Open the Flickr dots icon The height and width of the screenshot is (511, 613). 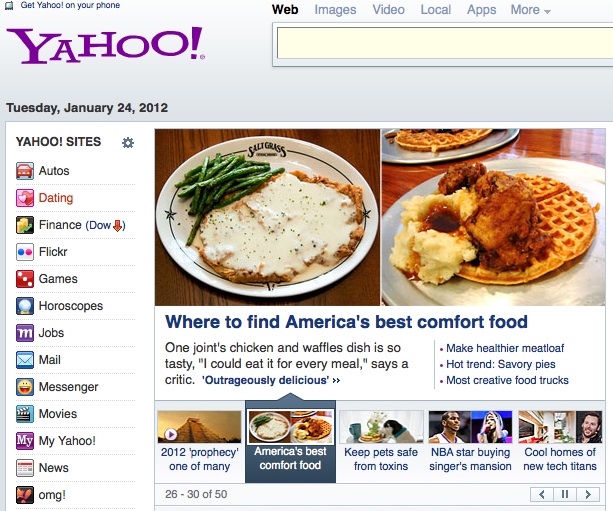(25, 252)
